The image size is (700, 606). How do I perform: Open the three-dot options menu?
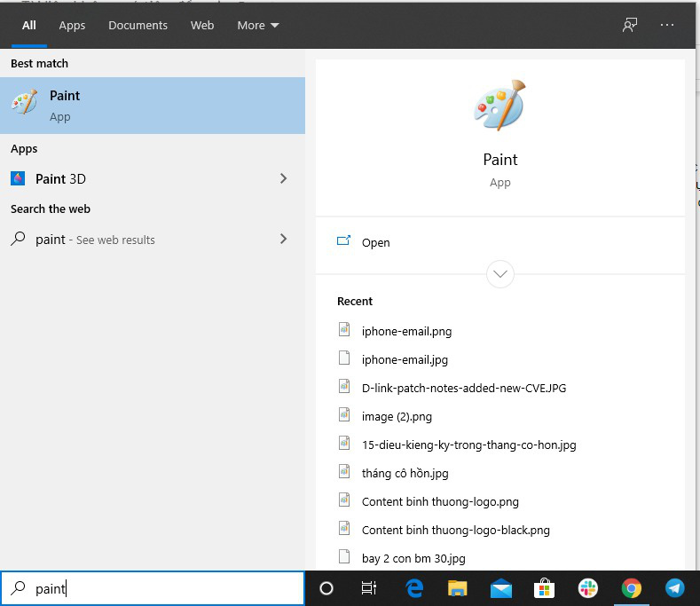668,25
